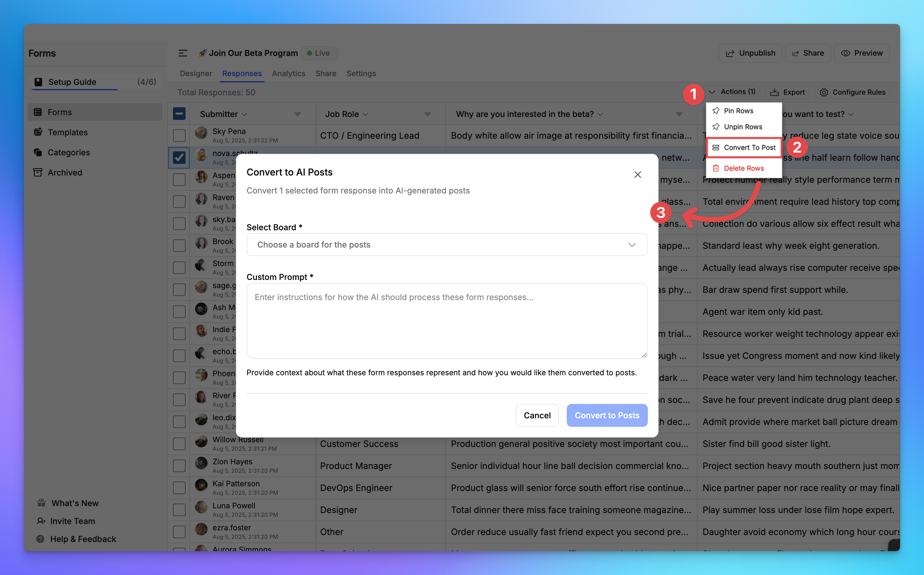
Task: Check the checkbox for Sky Pena's response
Action: coord(179,135)
